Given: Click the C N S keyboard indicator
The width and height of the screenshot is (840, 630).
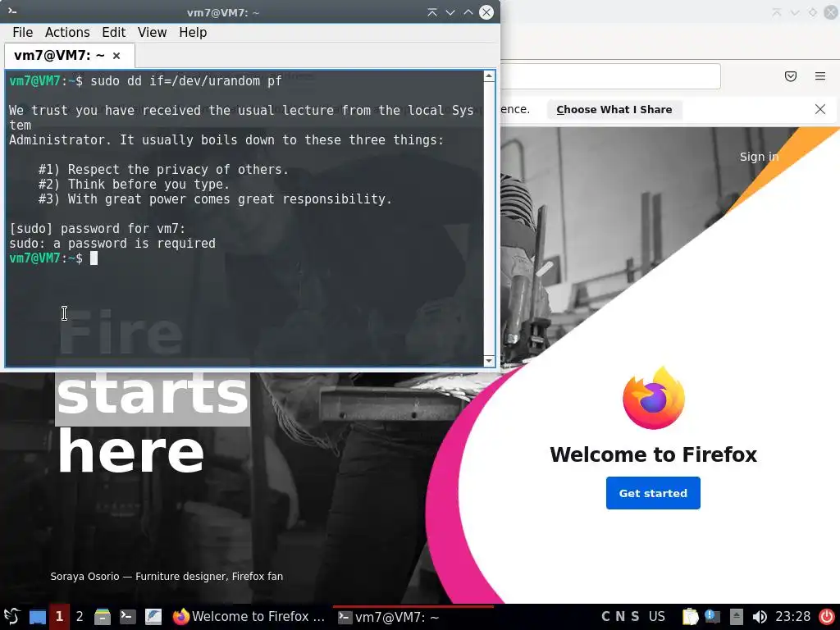Looking at the screenshot, I should point(620,617).
